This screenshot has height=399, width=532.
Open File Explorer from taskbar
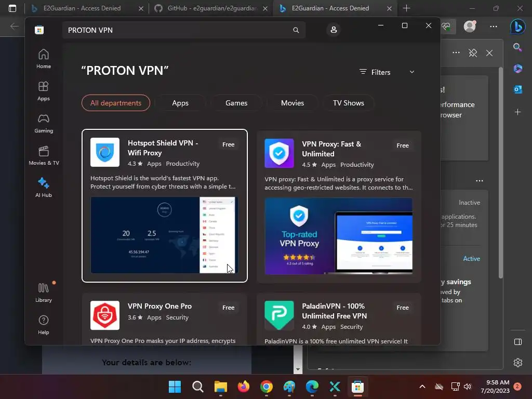click(220, 387)
